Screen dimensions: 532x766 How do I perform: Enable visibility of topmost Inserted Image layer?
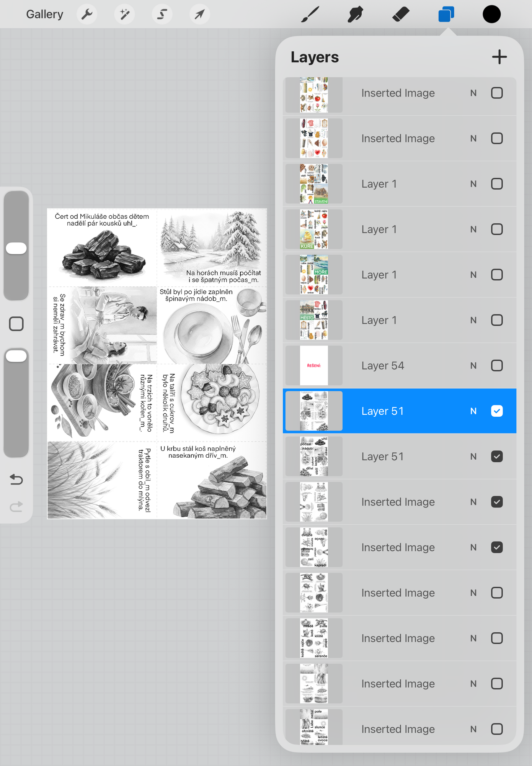click(x=497, y=93)
